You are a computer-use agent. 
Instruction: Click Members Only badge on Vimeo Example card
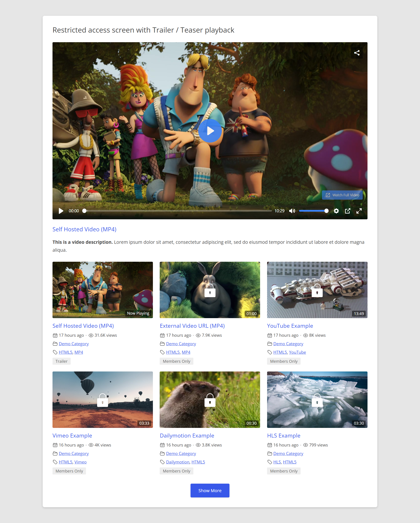pos(69,471)
